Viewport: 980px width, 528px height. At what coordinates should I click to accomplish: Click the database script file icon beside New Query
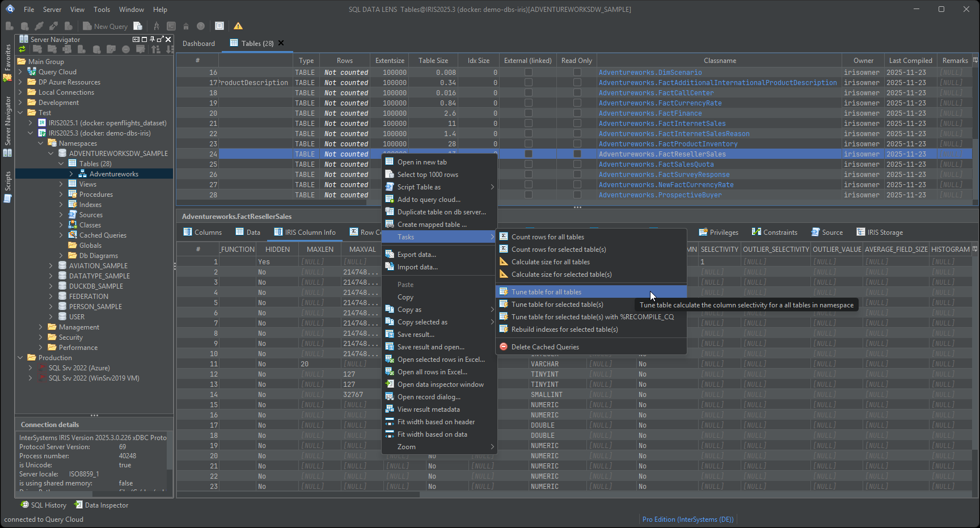138,26
